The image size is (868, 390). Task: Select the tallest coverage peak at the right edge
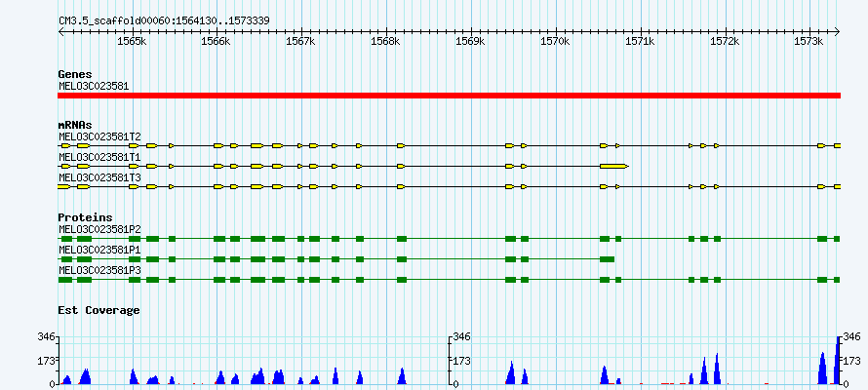point(838,361)
